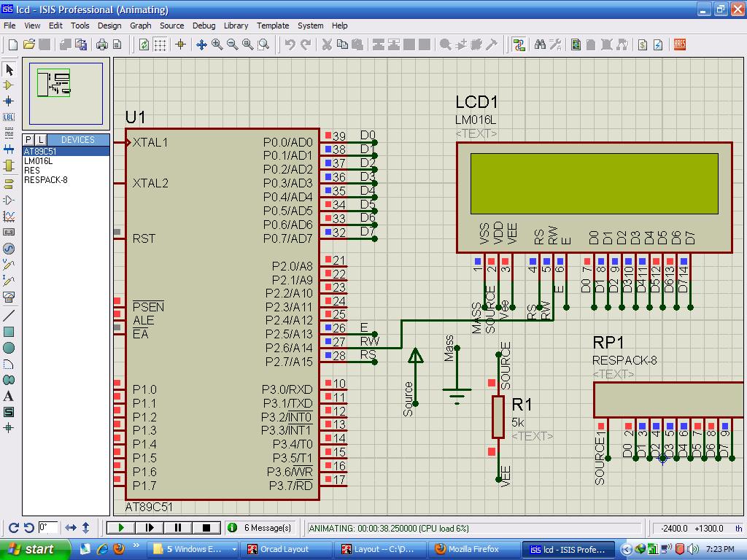Click the horizontal mirror (X) icon
Image resolution: width=747 pixels, height=560 pixels.
point(71,528)
